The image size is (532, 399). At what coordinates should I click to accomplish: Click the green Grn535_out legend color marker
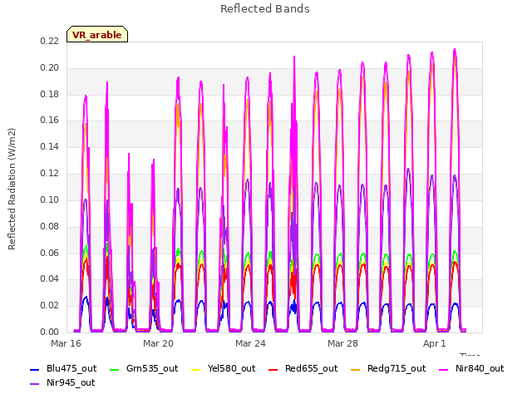[x=115, y=370]
